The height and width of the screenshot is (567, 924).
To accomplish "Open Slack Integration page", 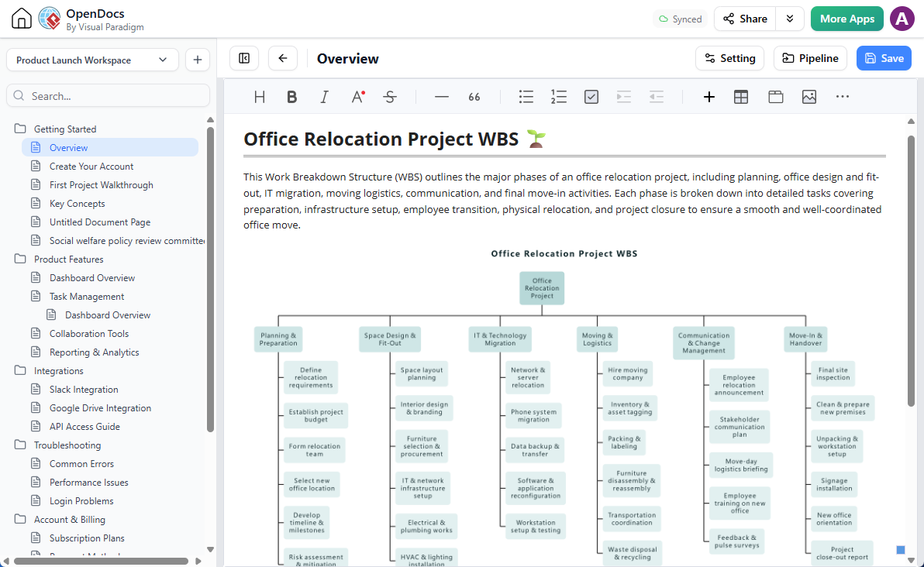I will pyautogui.click(x=84, y=389).
